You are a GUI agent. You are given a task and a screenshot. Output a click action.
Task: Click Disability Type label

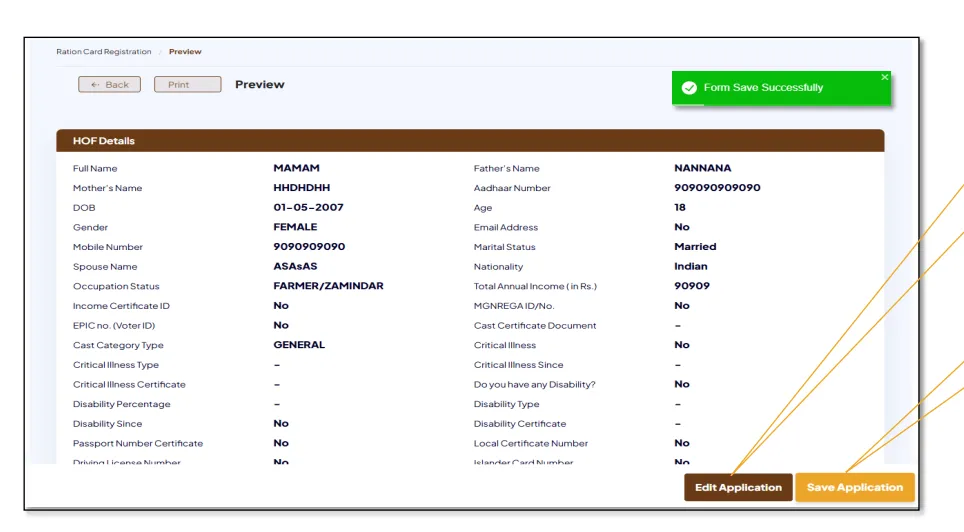tap(507, 404)
